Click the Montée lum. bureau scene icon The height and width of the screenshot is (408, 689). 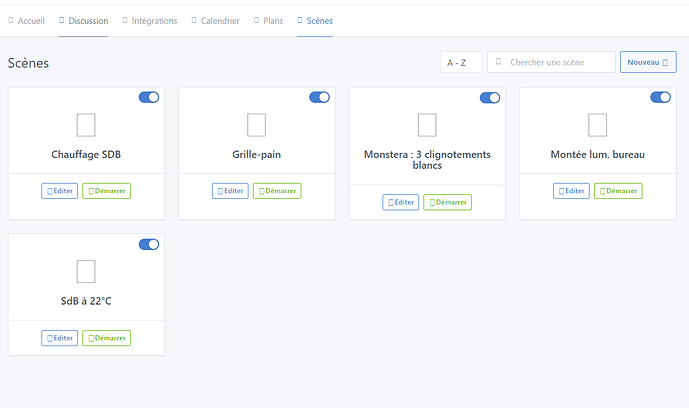(x=598, y=125)
